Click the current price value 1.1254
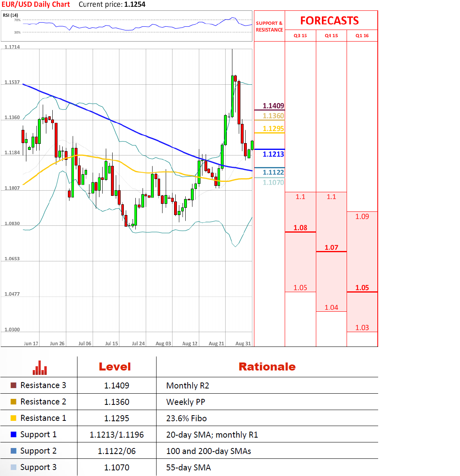The image size is (460, 476). click(135, 4)
